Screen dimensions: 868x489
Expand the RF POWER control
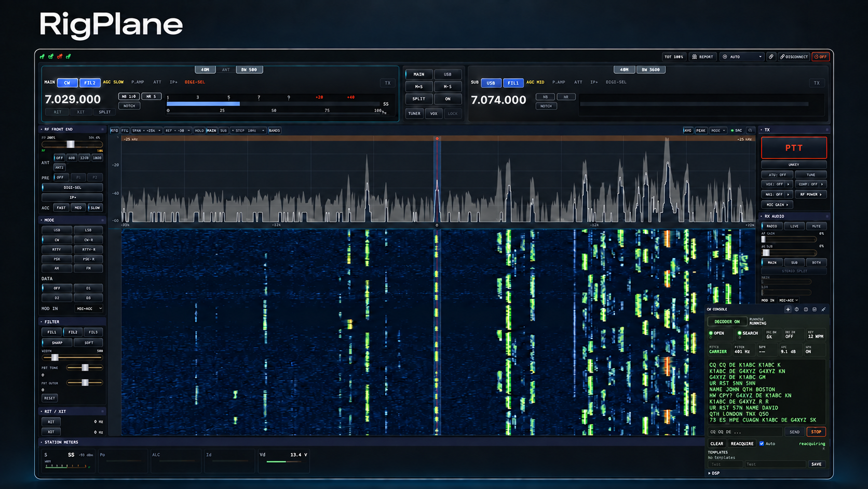coord(810,194)
